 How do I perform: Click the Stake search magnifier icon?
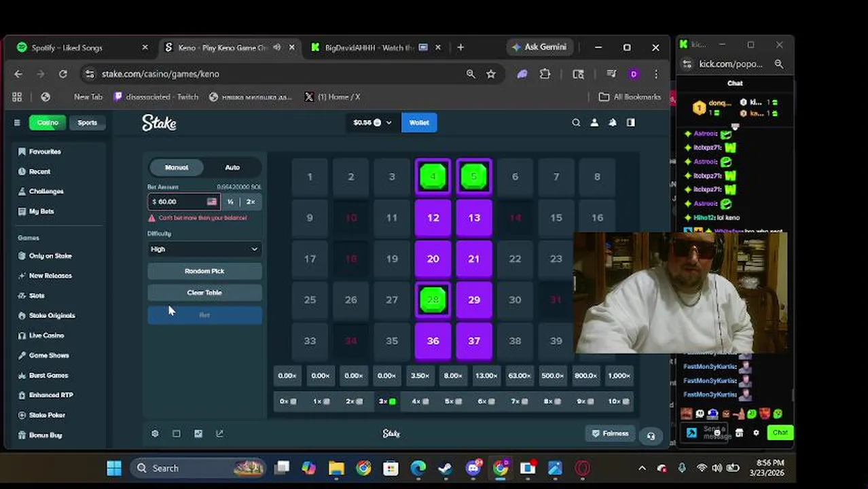576,123
